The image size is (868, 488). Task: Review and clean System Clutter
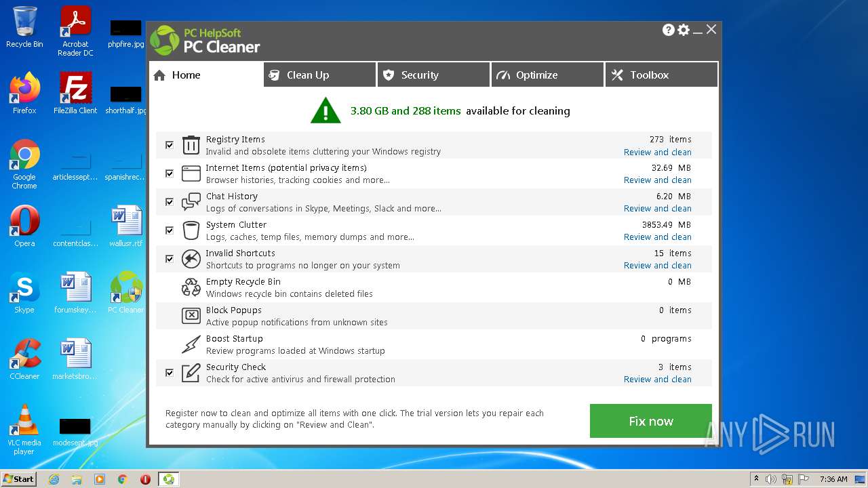[658, 237]
